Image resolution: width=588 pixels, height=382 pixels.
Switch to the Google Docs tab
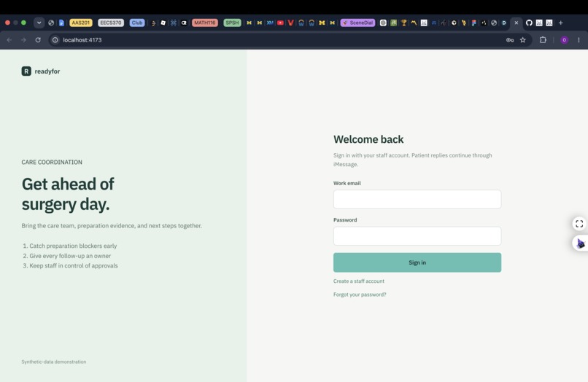pyautogui.click(x=61, y=23)
